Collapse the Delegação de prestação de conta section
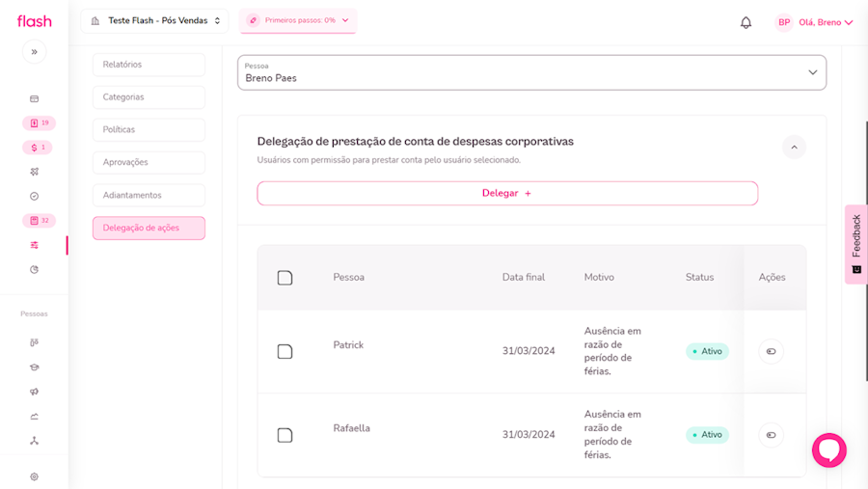Screen dimensions: 868x489 pyautogui.click(x=794, y=148)
